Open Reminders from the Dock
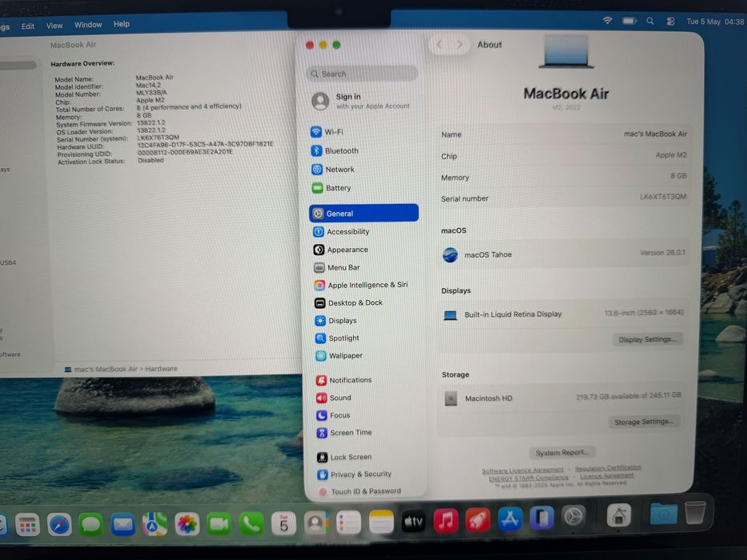 point(349,522)
